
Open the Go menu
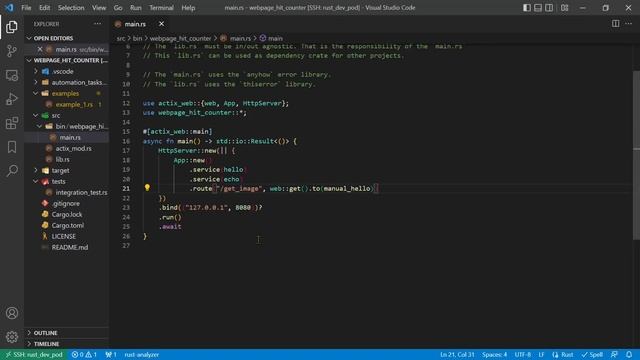[118, 8]
